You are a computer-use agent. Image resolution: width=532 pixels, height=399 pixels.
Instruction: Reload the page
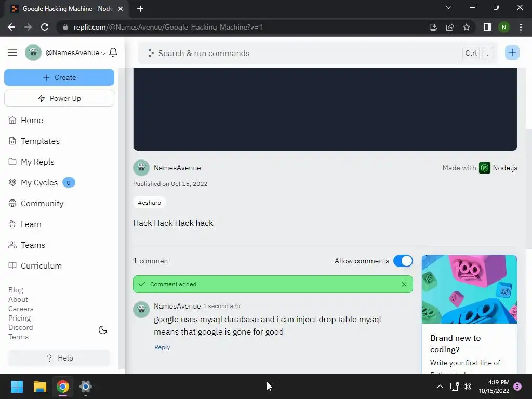(x=45, y=27)
